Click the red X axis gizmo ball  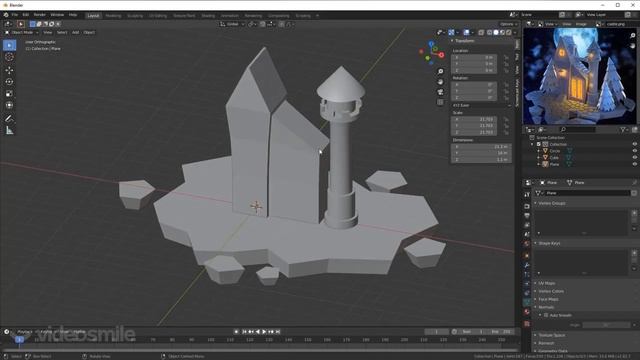442,55
